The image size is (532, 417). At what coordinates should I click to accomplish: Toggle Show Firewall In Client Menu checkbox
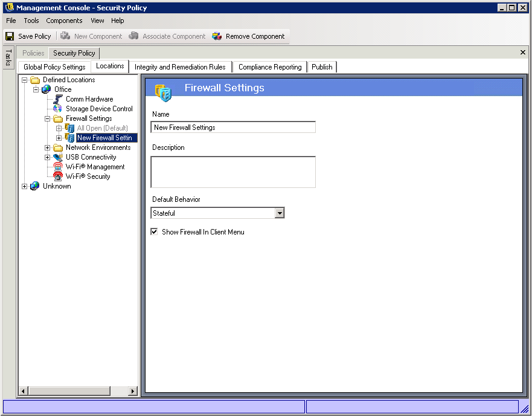[x=154, y=232]
